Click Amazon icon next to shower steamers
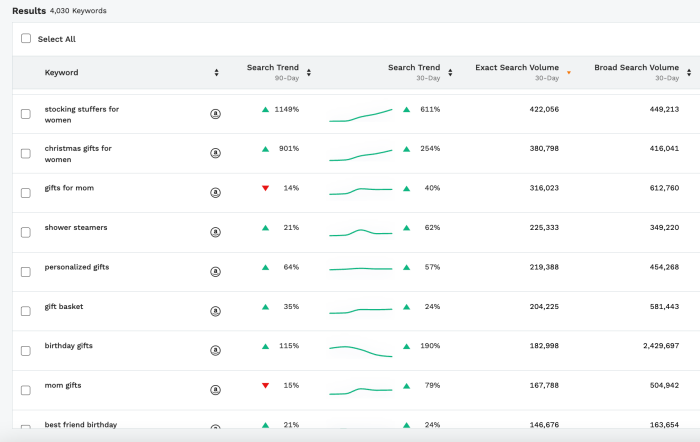The width and height of the screenshot is (700, 442). [215, 232]
